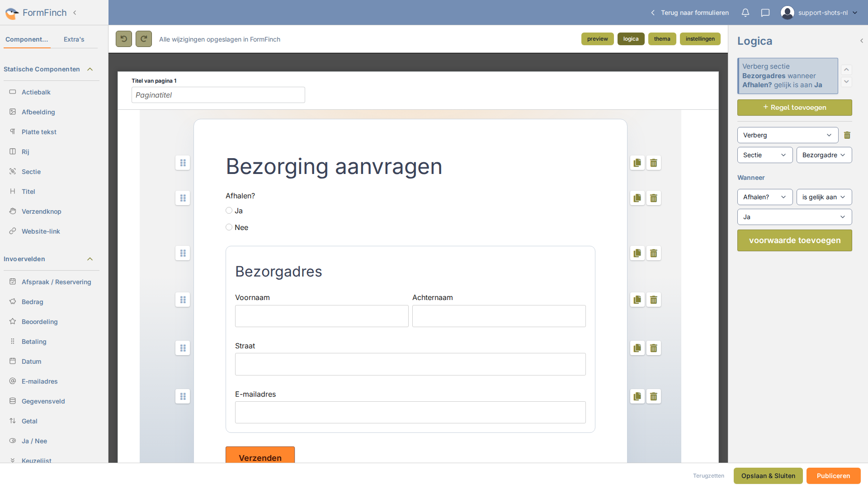Click the Voornaam text input
868x488 pixels.
pos(322,316)
